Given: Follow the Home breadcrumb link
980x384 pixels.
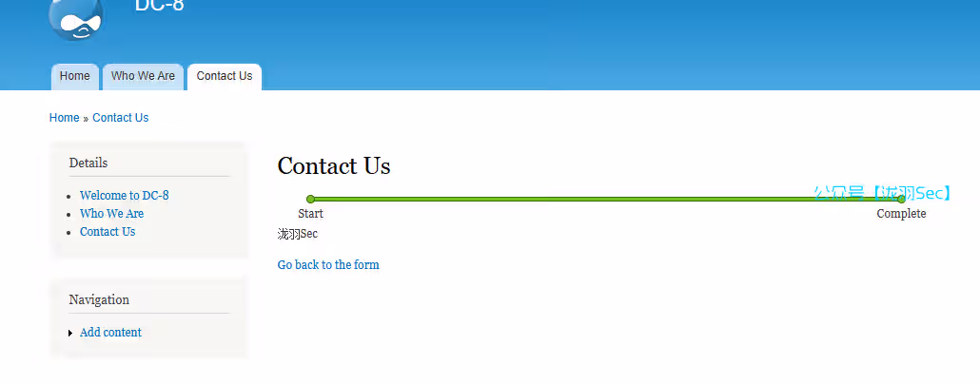Looking at the screenshot, I should click(65, 117).
